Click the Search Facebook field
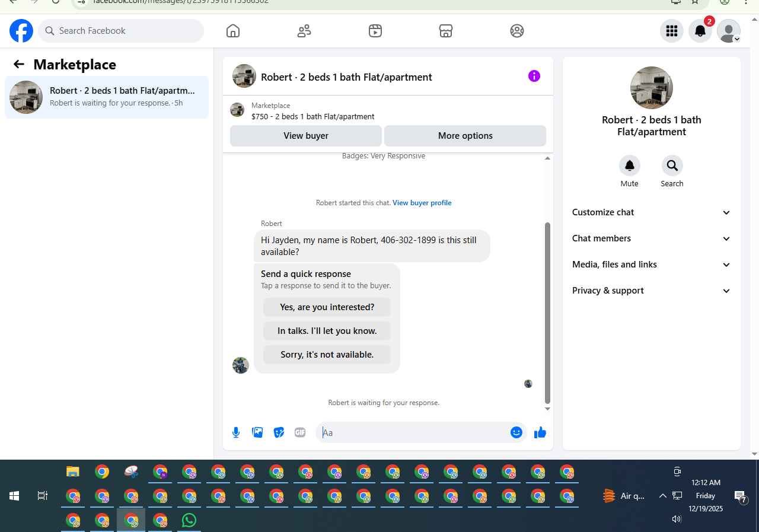The image size is (759, 532). (121, 31)
